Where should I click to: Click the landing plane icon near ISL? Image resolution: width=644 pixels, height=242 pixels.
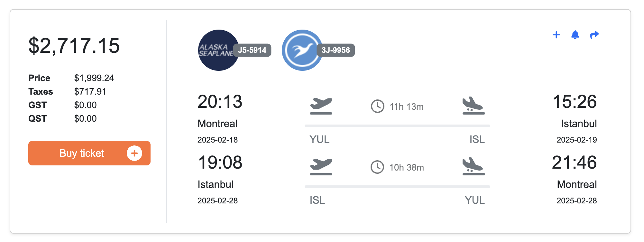473,106
